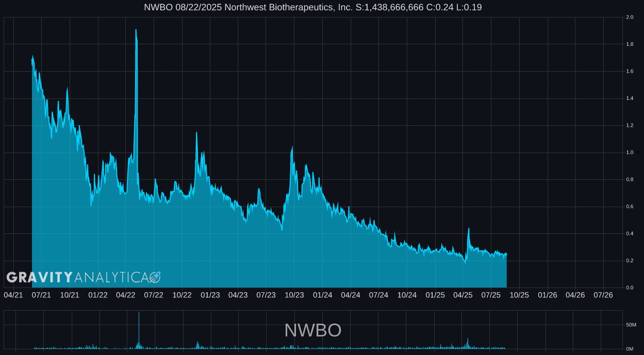Select the 10/25 x-axis label
The width and height of the screenshot is (644, 355).
click(x=519, y=295)
